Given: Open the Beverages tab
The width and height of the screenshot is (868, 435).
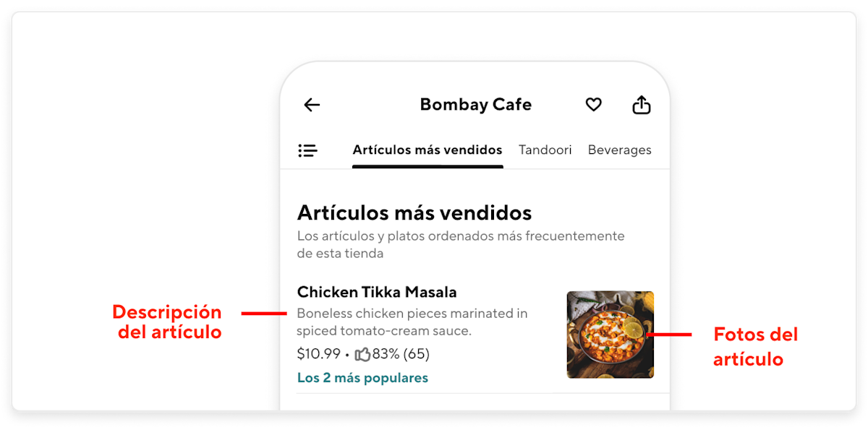Looking at the screenshot, I should tap(620, 150).
